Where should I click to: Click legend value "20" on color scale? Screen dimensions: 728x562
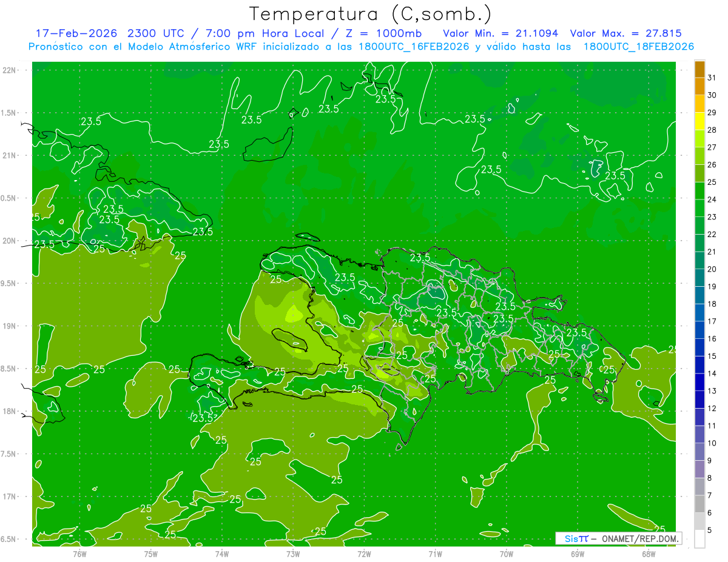(712, 269)
